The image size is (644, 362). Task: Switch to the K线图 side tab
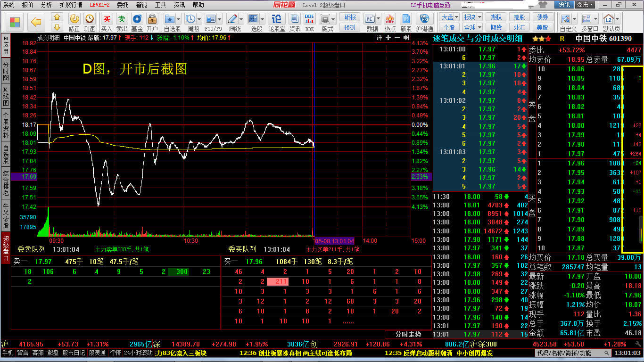(x=6, y=96)
